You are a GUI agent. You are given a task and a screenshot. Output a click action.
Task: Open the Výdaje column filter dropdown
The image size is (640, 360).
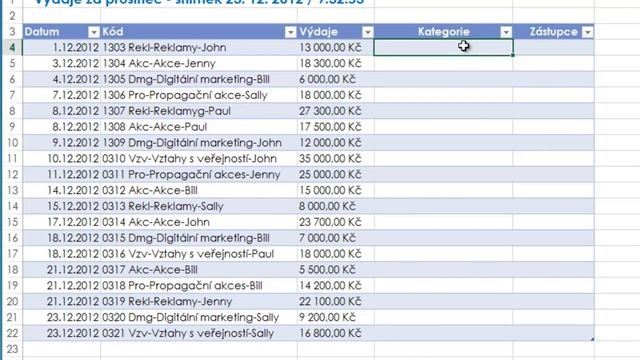coord(368,32)
